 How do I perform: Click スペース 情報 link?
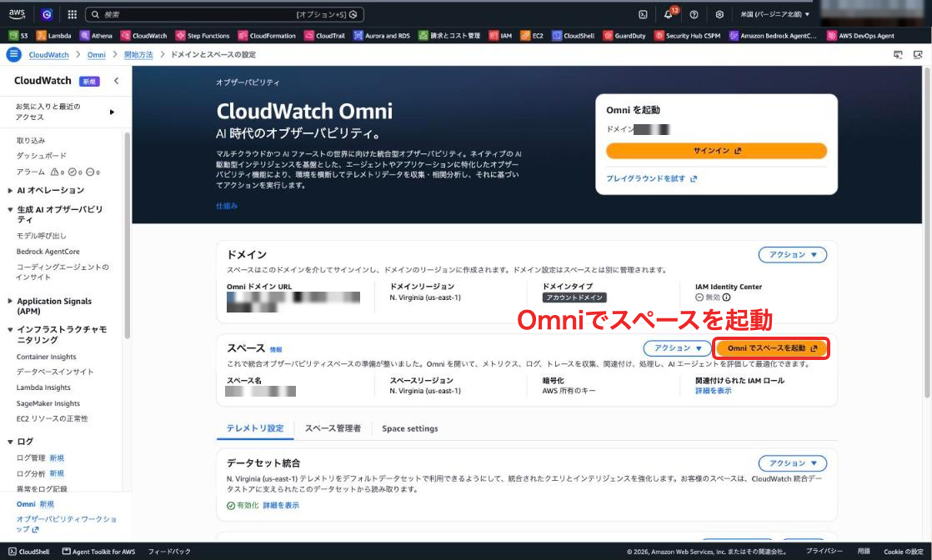click(276, 349)
